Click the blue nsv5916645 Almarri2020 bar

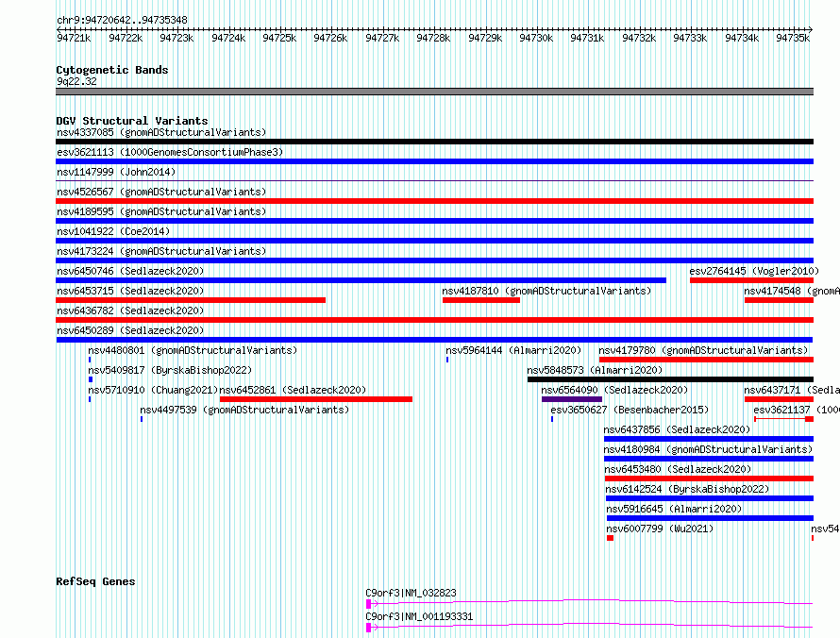click(x=710, y=518)
